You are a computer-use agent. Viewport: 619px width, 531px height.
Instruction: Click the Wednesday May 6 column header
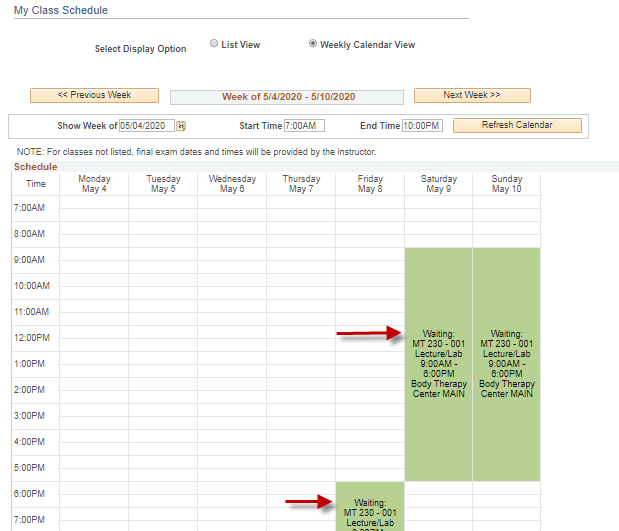(232, 184)
